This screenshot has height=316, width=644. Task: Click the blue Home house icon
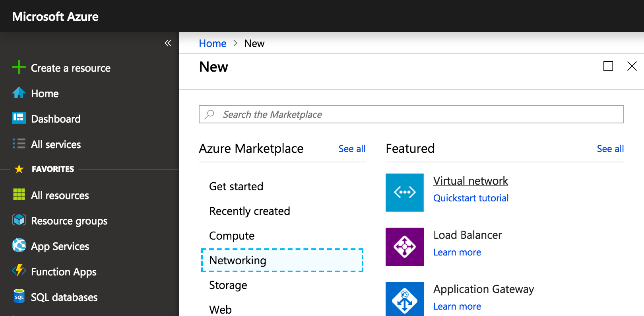pos(19,93)
